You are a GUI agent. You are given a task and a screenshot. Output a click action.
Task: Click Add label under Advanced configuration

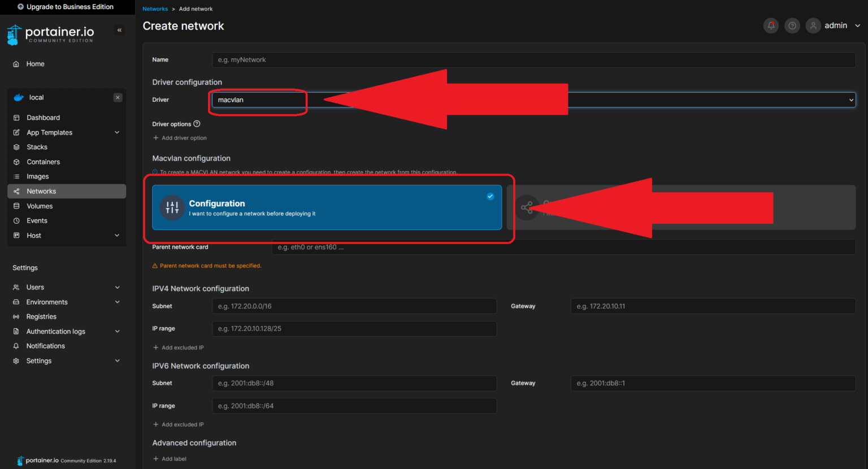(x=170, y=458)
